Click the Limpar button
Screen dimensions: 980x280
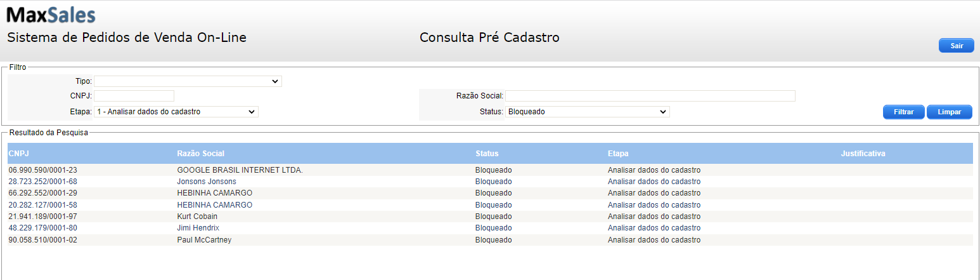pyautogui.click(x=950, y=112)
